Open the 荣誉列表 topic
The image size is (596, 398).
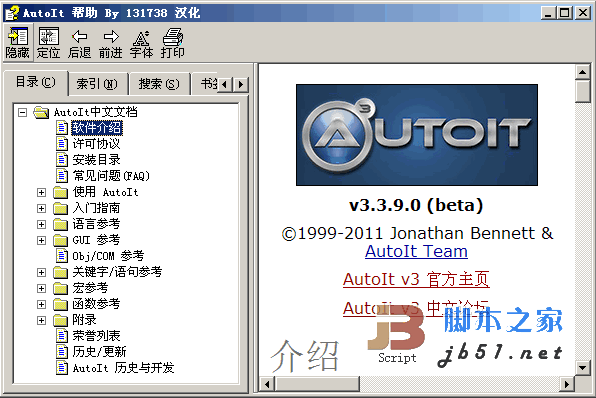[96, 336]
